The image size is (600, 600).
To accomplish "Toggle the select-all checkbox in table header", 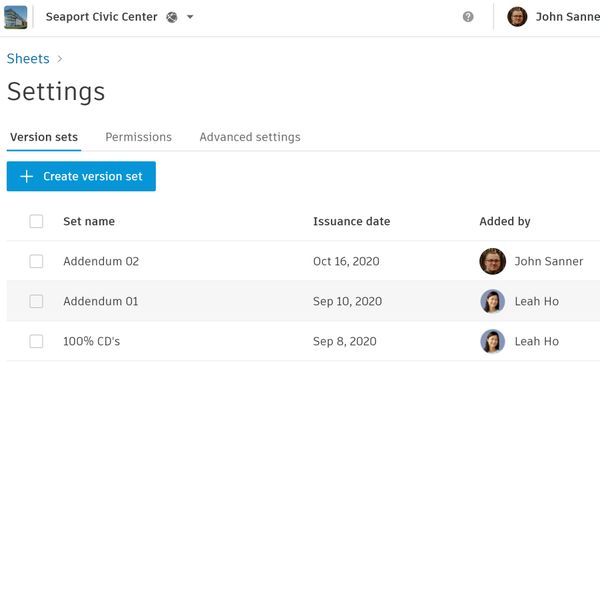I will 36,221.
